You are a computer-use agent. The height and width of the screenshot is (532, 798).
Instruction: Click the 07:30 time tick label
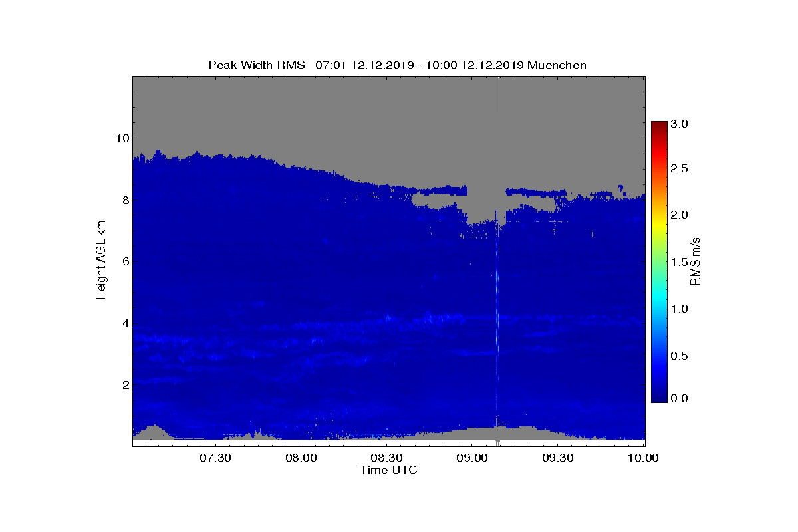click(215, 458)
